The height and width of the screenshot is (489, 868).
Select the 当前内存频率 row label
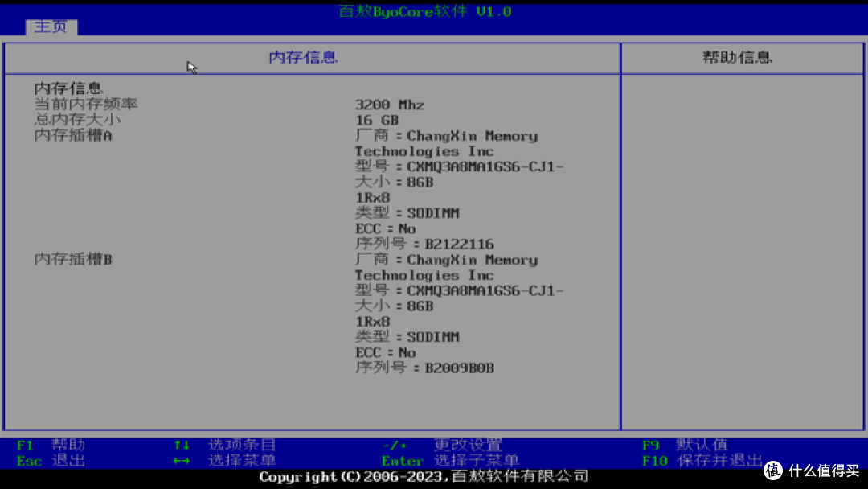point(86,104)
